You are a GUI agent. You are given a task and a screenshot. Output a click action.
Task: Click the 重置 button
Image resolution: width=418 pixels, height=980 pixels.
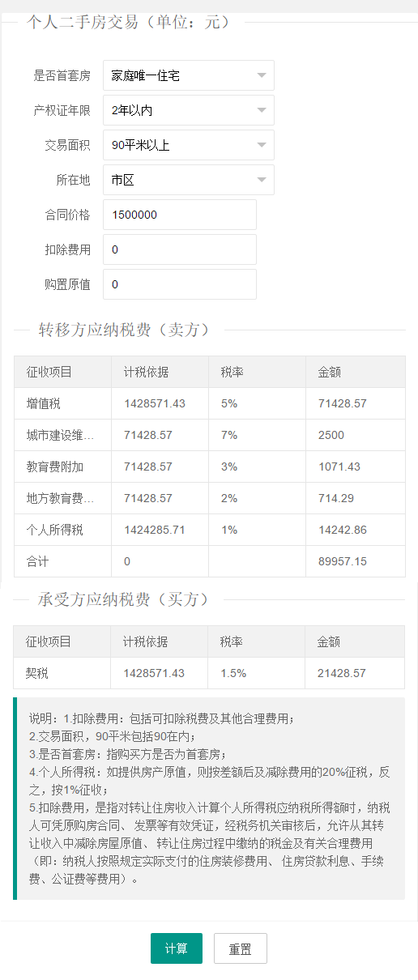tap(241, 948)
